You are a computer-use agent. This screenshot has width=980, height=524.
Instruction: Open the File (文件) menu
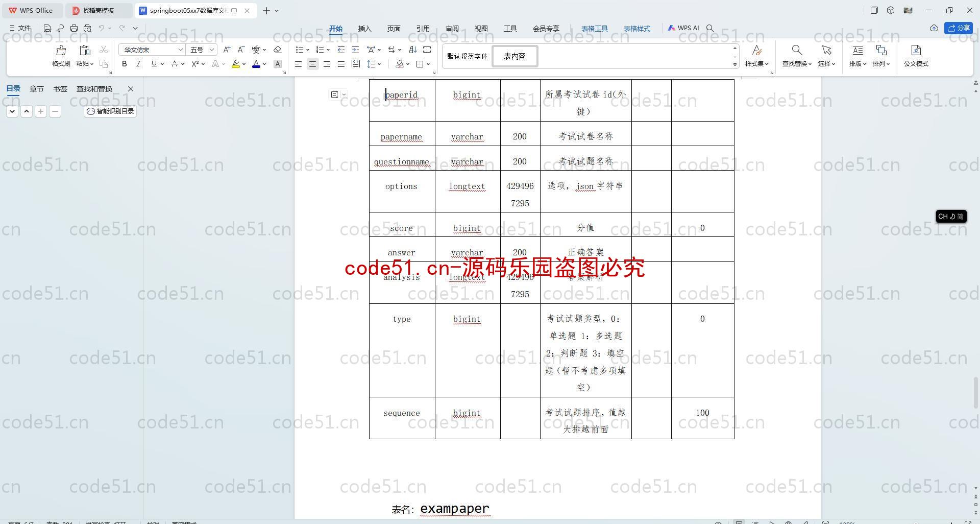click(x=20, y=28)
